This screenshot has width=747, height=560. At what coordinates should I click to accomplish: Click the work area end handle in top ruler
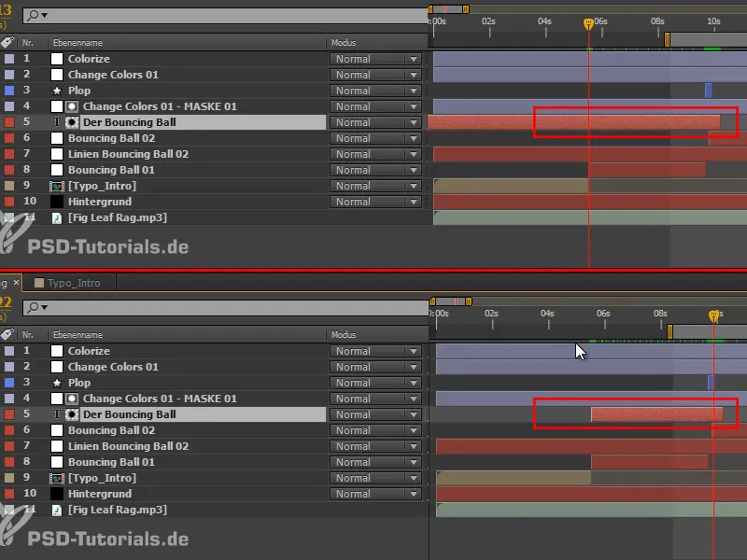point(667,40)
